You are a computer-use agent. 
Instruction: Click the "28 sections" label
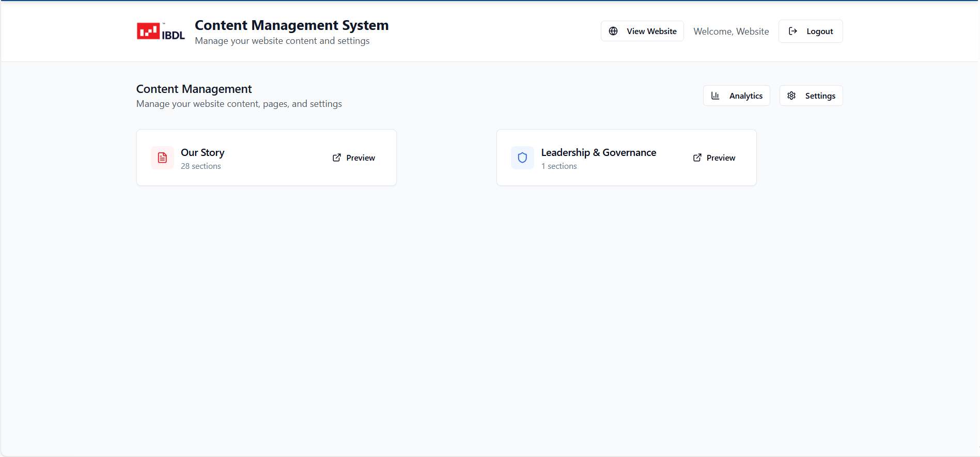(201, 166)
